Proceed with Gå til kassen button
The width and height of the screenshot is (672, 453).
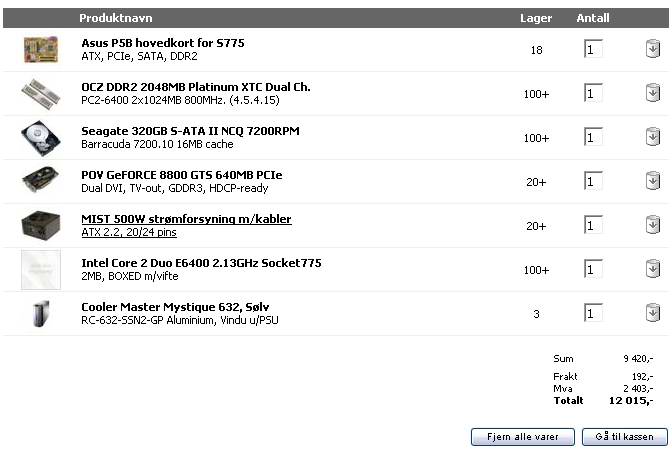click(625, 437)
